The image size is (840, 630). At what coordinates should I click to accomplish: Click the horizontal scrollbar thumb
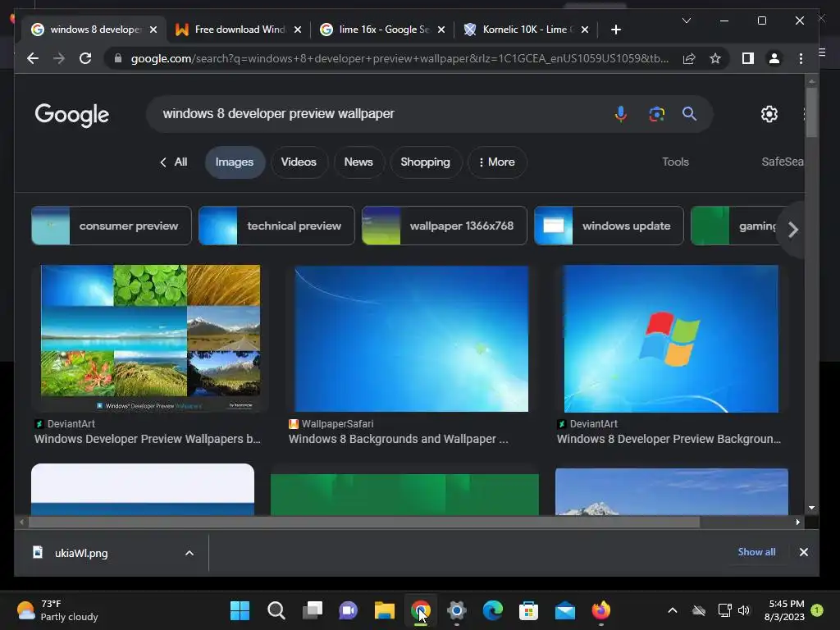tap(364, 522)
